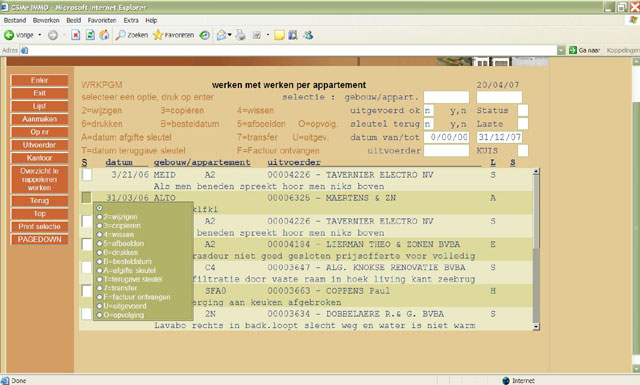Expand the Vorige back-button dropdown arrow
The width and height of the screenshot is (640, 385).
[x=40, y=35]
